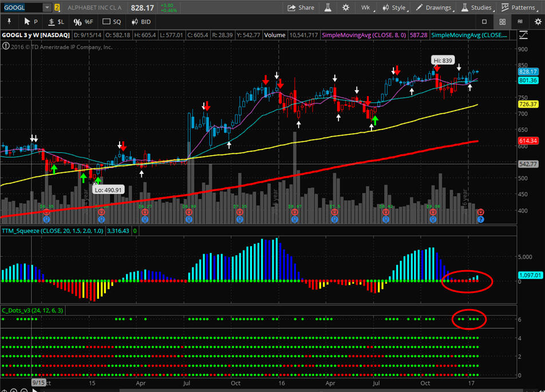Click the pin drawing tool icon

(9, 21)
